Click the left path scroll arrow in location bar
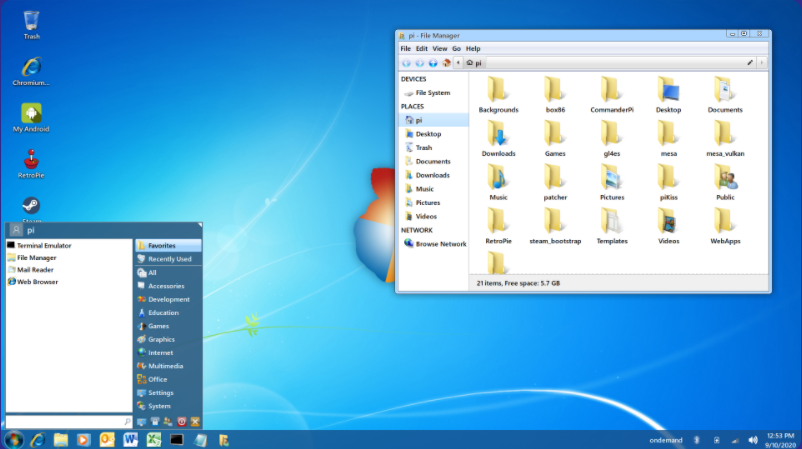The width and height of the screenshot is (802, 449). click(x=458, y=62)
